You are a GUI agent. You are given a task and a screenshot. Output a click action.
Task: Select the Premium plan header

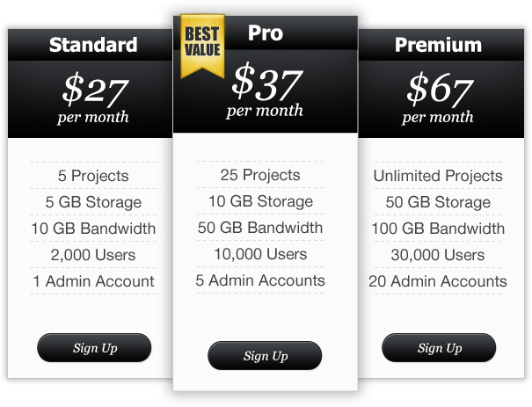438,45
